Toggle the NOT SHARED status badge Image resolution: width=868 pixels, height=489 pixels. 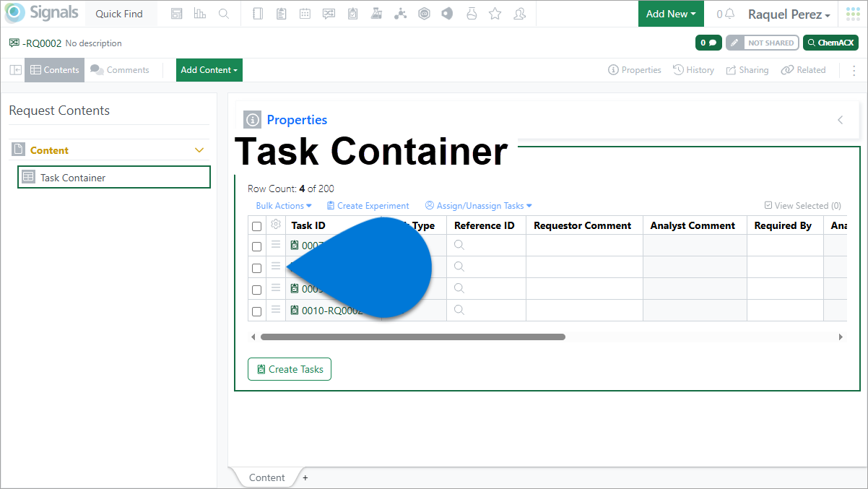pyautogui.click(x=762, y=43)
